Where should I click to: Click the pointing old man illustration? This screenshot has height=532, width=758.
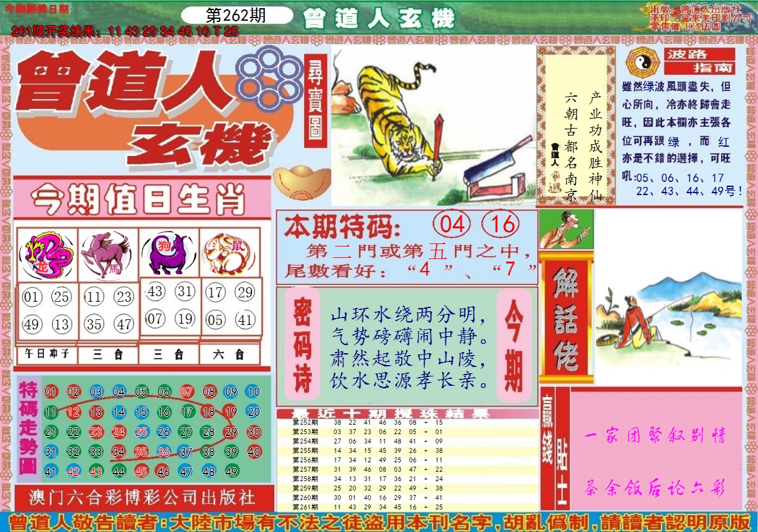pos(566,230)
